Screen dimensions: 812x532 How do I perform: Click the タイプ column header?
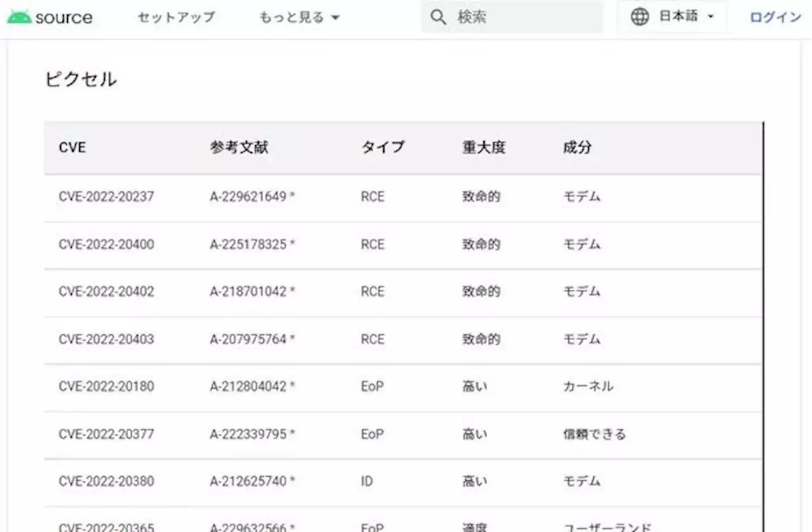click(x=383, y=148)
